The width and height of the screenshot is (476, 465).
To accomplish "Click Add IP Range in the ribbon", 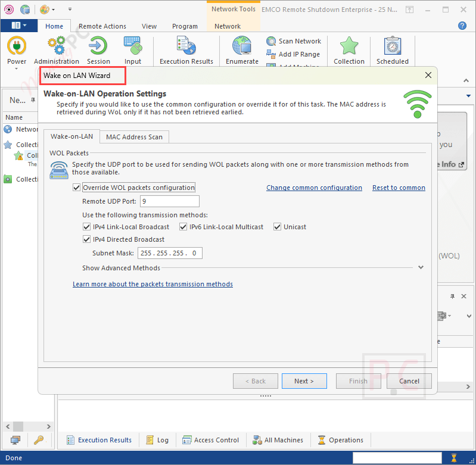I will pyautogui.click(x=293, y=54).
